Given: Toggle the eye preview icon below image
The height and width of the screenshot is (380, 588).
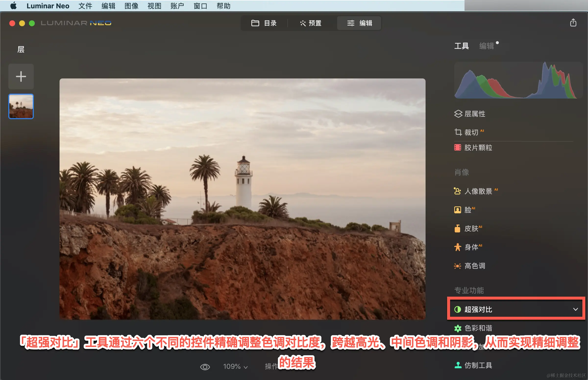Looking at the screenshot, I should (x=205, y=367).
